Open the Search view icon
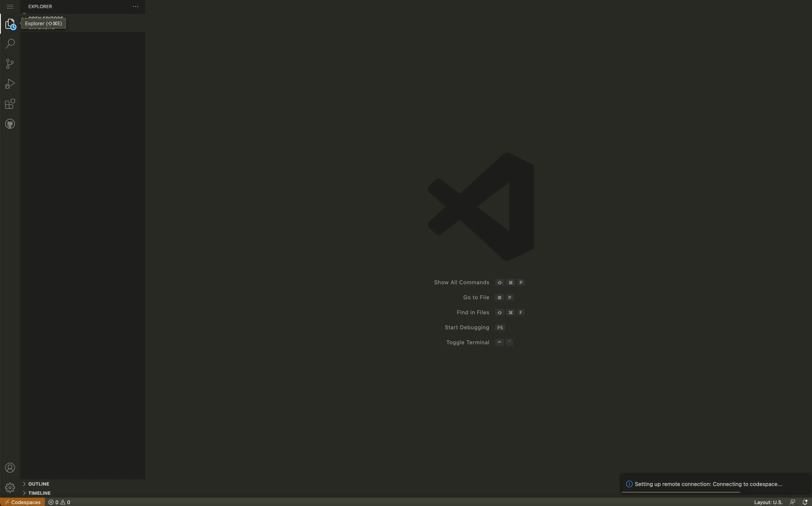Screen dimensions: 812x506 (x=10, y=44)
